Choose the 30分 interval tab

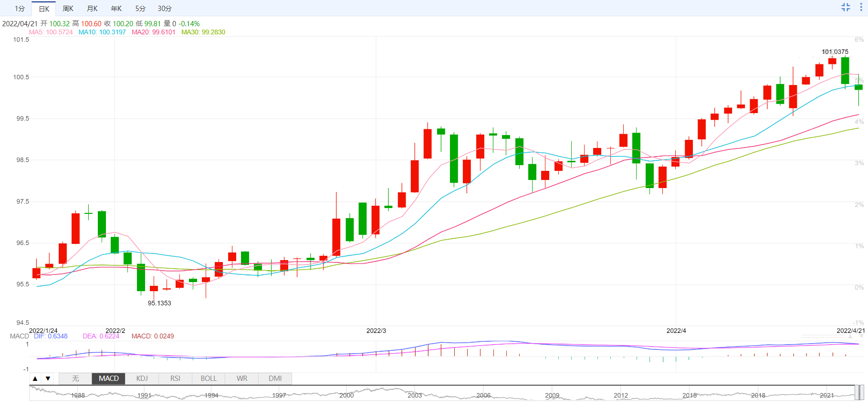(165, 9)
